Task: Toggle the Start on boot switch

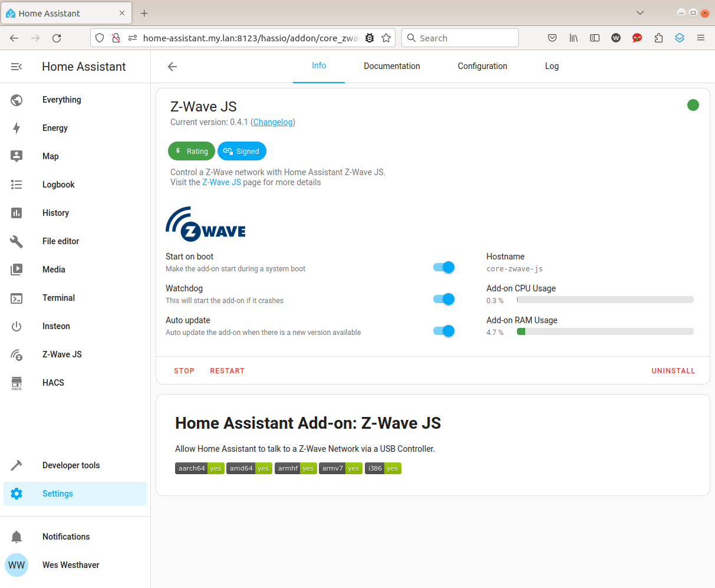Action: [x=444, y=267]
